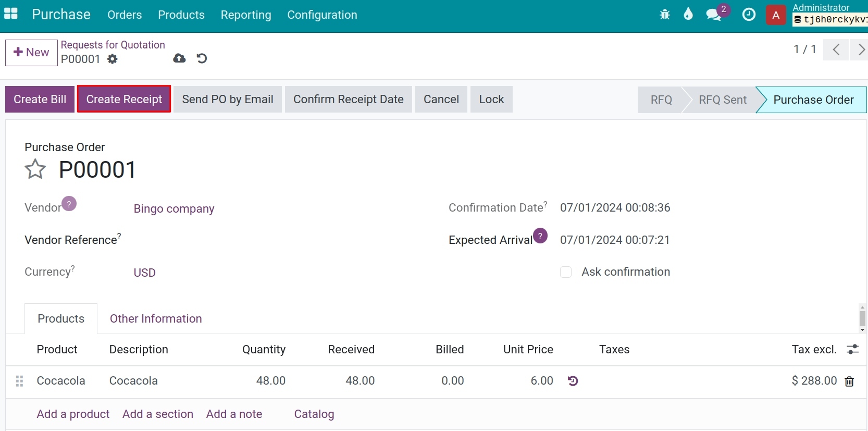Click the Received column header
The height and width of the screenshot is (431, 868).
click(x=351, y=349)
